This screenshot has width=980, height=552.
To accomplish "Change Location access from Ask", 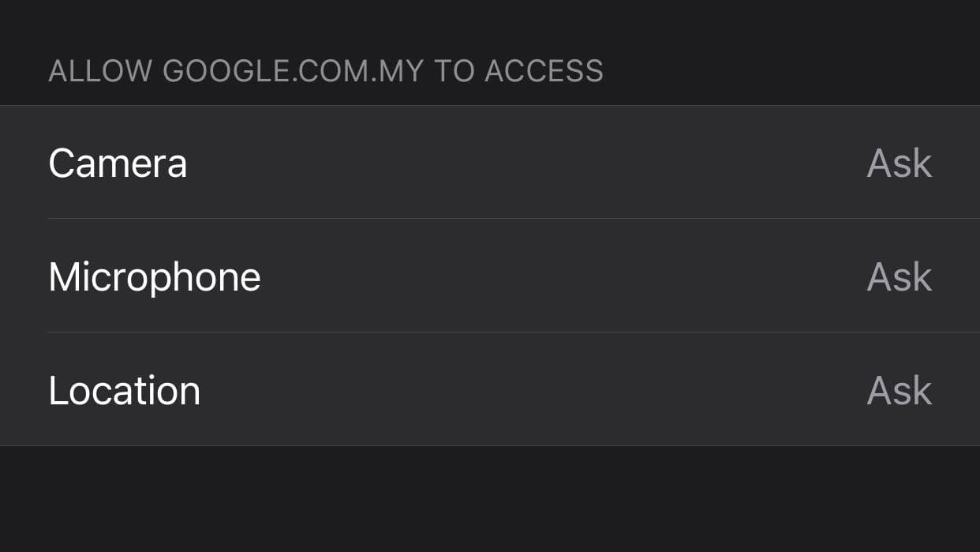I will pos(899,391).
